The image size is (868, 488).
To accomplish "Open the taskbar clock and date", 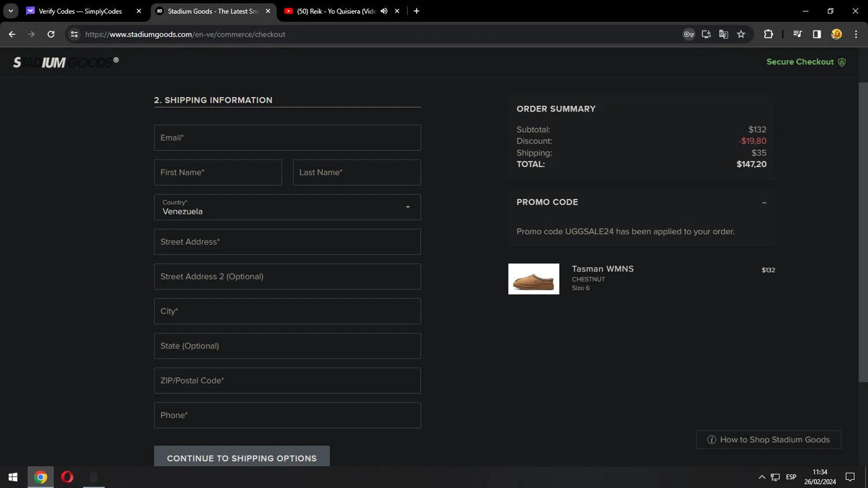I will [820, 477].
